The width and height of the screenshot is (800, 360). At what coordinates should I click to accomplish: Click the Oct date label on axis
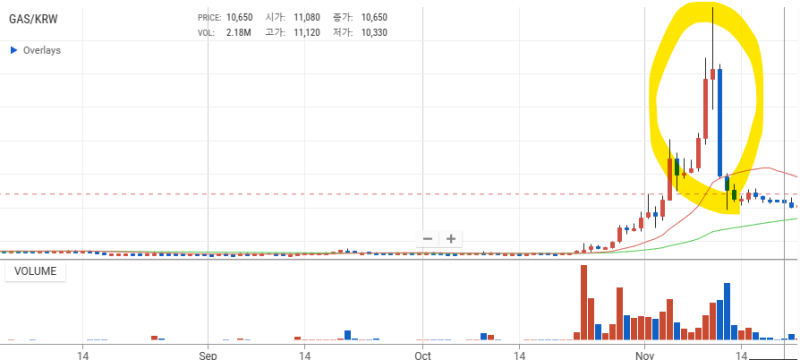pos(423,355)
